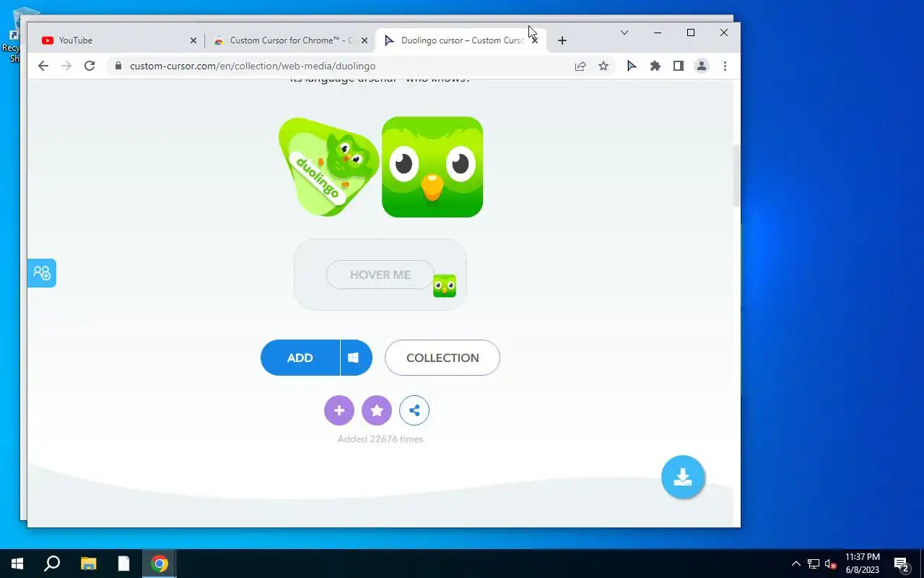Open the blank document taskbar icon

124,564
